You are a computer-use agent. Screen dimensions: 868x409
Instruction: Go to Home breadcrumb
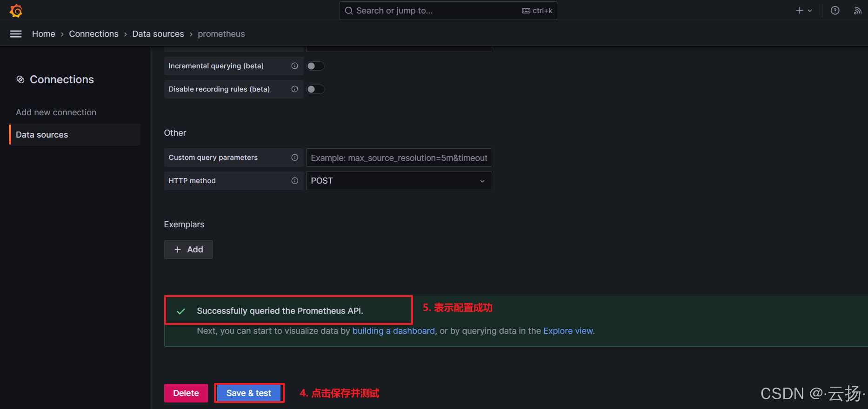click(44, 34)
